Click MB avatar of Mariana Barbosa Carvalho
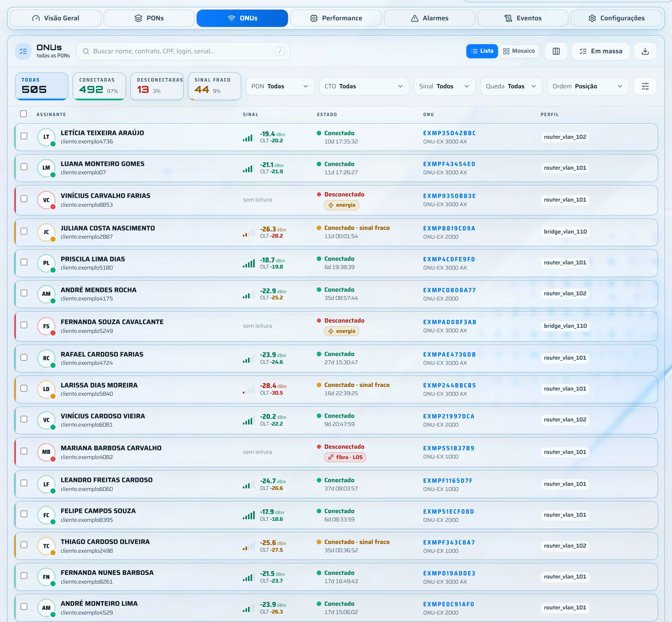Viewport: 672px width, 622px height. (46, 452)
